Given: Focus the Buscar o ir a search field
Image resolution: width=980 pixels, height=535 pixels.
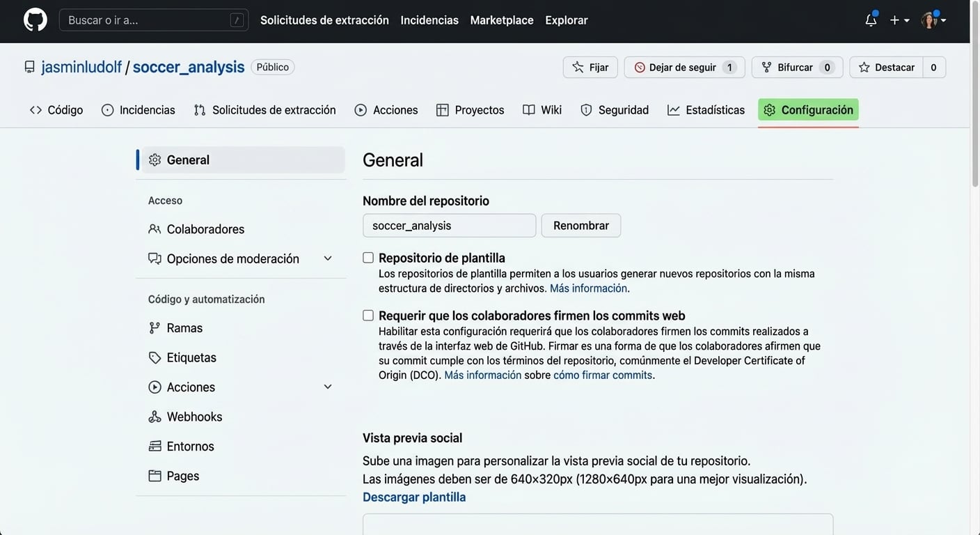Looking at the screenshot, I should pos(154,20).
